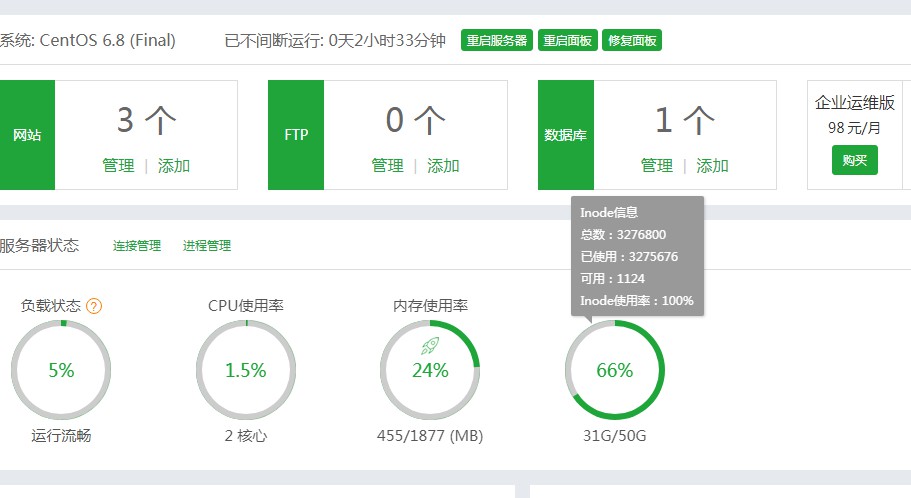The image size is (911, 498).
Task: Click 添加 link in 数据库 card
Action: [x=712, y=166]
